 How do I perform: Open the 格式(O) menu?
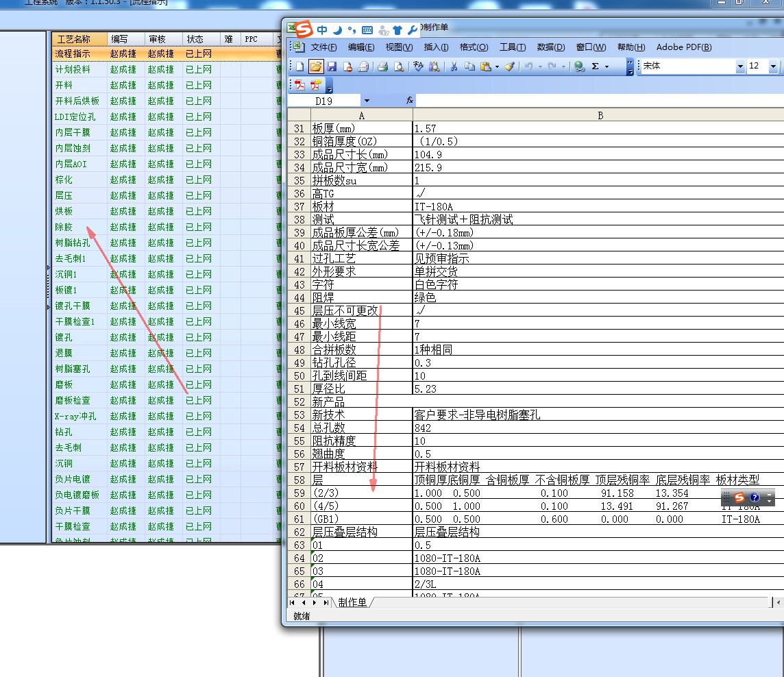pyautogui.click(x=474, y=47)
